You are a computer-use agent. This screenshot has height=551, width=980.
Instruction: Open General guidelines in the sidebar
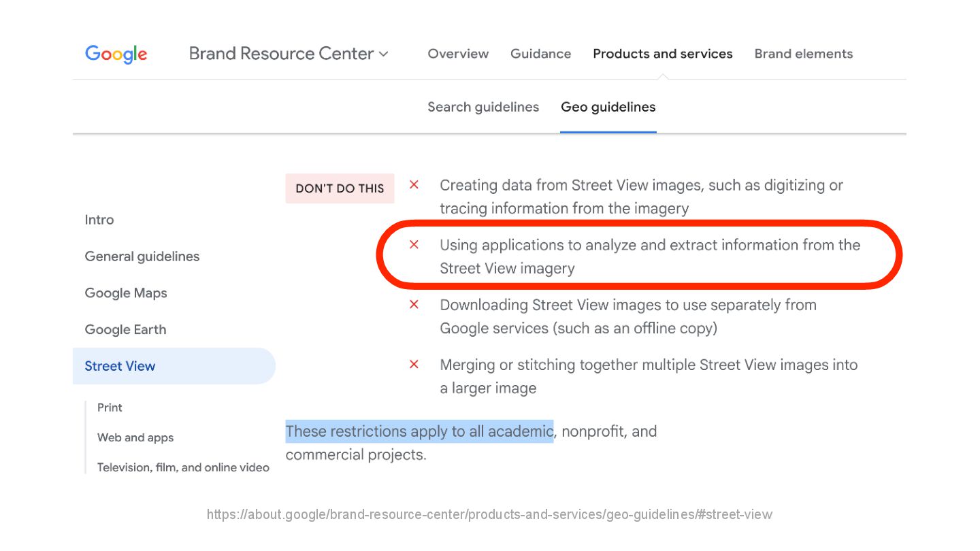[x=142, y=256]
